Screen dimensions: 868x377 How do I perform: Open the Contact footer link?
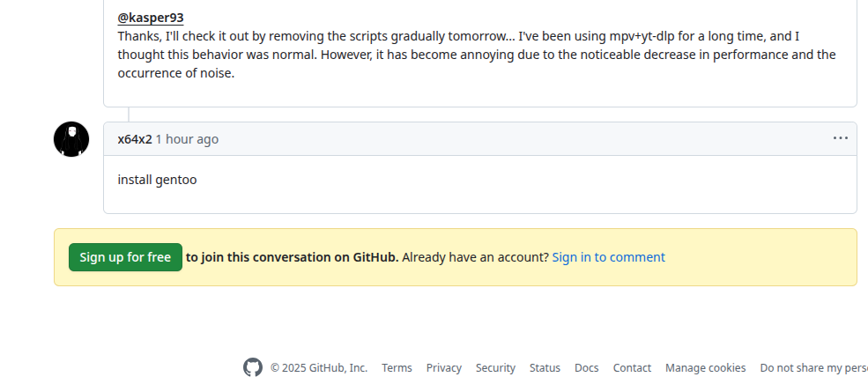pyautogui.click(x=632, y=367)
